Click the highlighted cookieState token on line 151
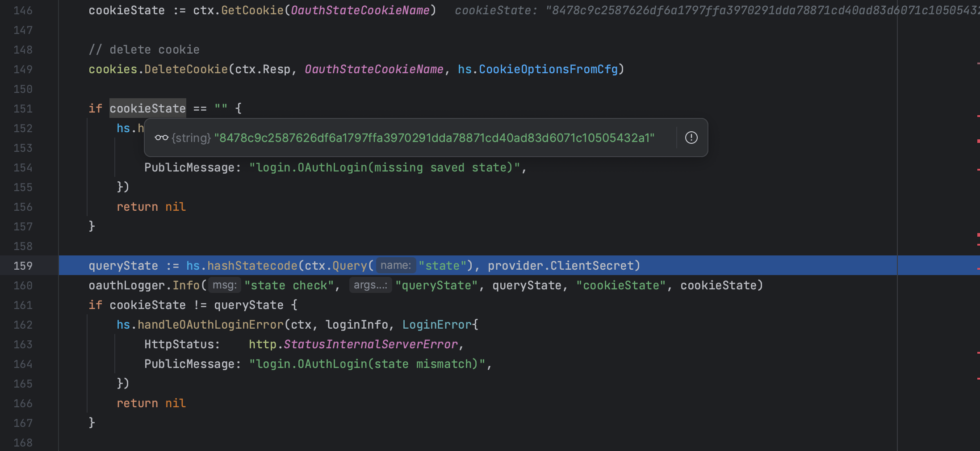The width and height of the screenshot is (980, 451). 148,108
